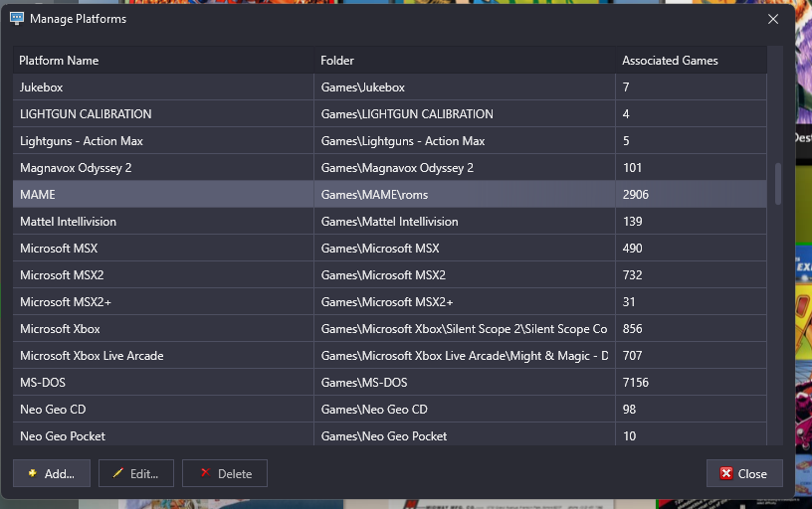Click game count 139 for Mattel Intellivision
This screenshot has width=812, height=509.
coord(632,222)
